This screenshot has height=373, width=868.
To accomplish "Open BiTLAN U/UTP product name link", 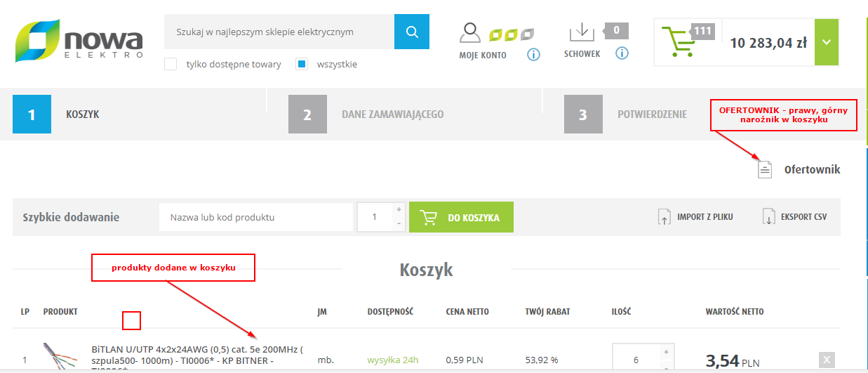I will click(x=197, y=359).
